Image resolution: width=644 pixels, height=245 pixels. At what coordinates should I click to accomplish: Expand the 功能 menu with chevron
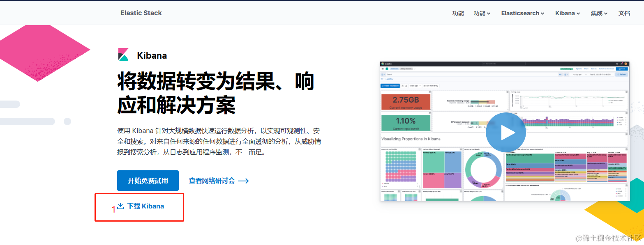tap(482, 13)
